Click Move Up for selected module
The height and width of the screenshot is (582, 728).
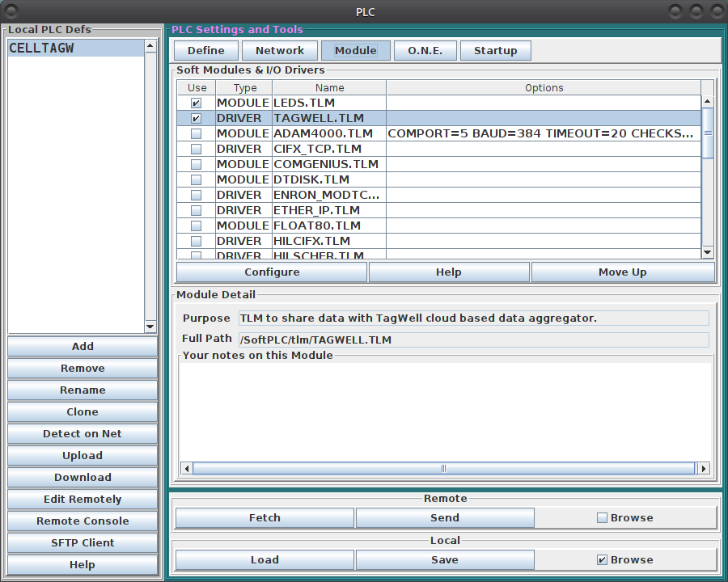click(x=622, y=272)
